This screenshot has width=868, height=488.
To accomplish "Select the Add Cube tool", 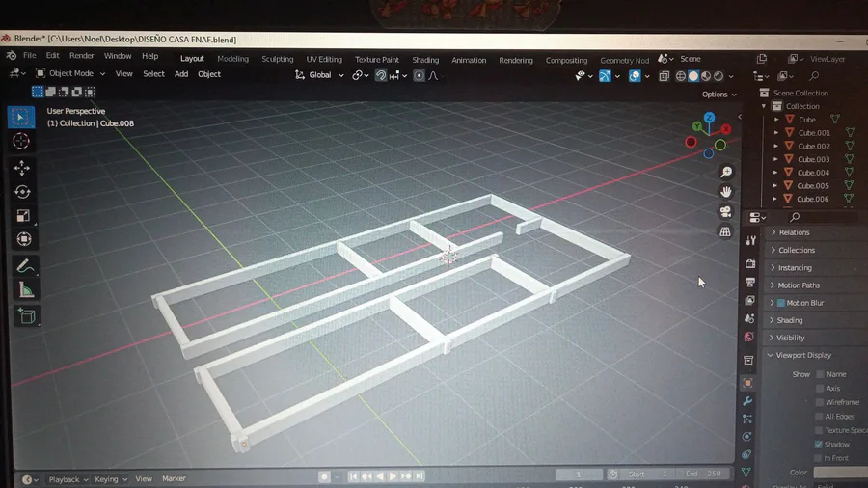I will pyautogui.click(x=27, y=316).
